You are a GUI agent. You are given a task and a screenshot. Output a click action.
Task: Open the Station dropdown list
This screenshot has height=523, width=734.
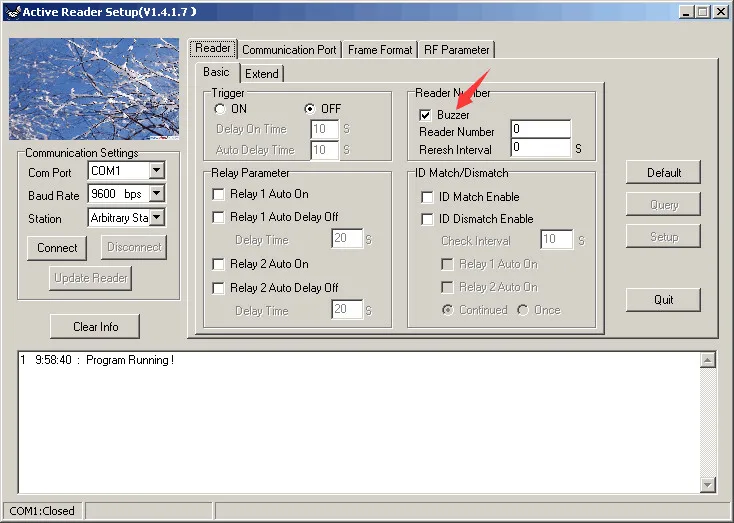coord(157,217)
